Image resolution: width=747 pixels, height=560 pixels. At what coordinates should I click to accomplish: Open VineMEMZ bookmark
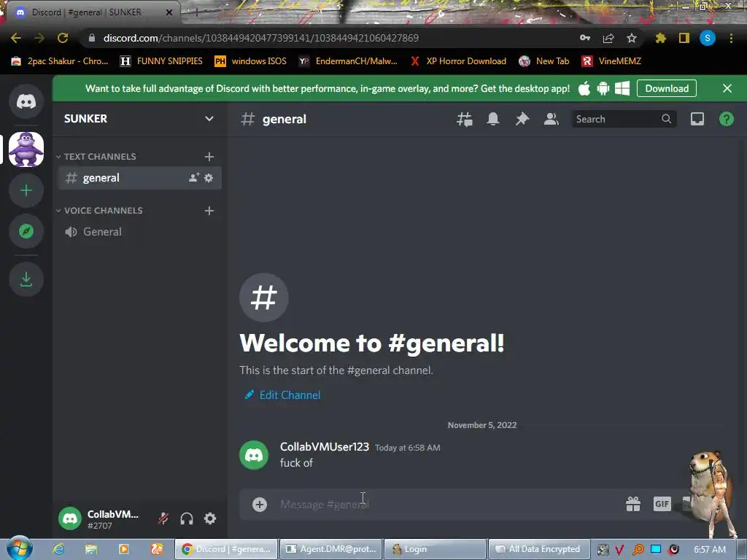pyautogui.click(x=611, y=61)
